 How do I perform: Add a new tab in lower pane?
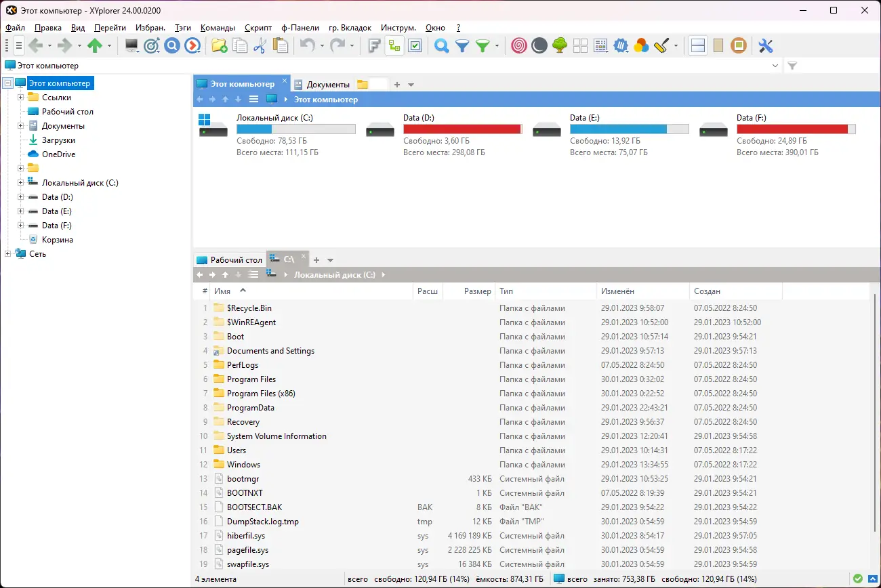(316, 260)
